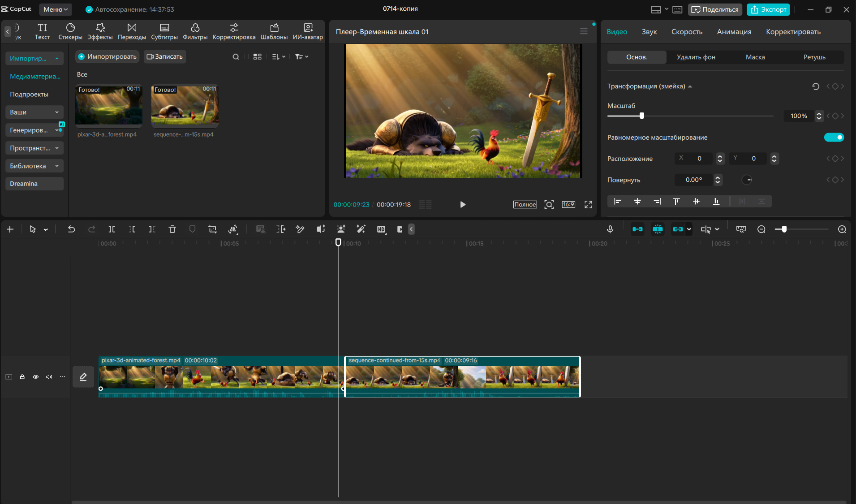The image size is (856, 504).
Task: Click the Поделиться button
Action: (715, 9)
